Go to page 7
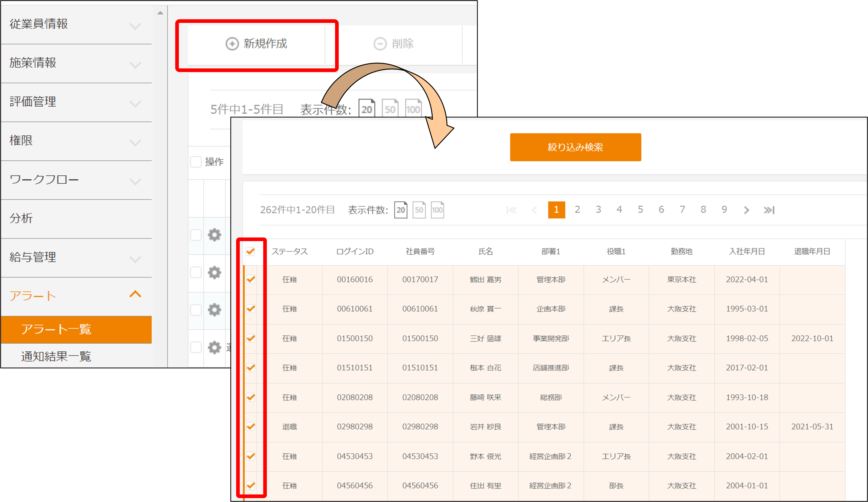This screenshot has width=868, height=502. coord(682,210)
